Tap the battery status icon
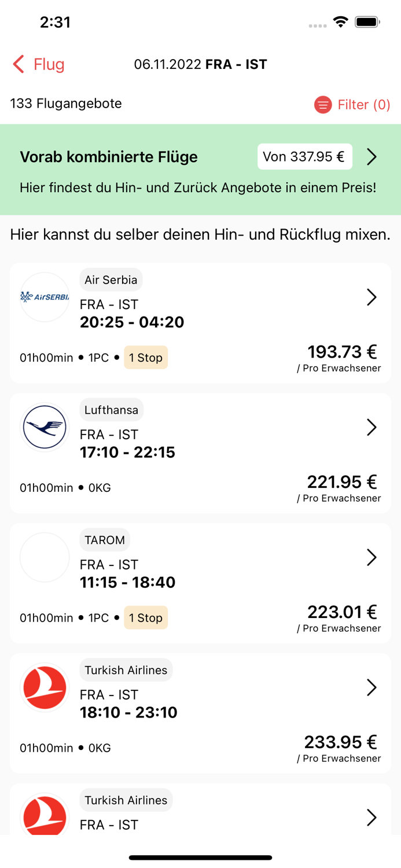This screenshot has height=868, width=401. tap(367, 22)
